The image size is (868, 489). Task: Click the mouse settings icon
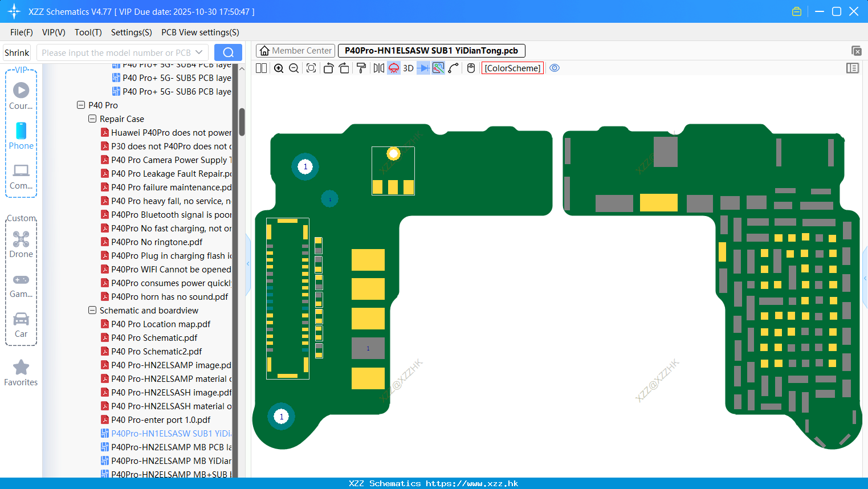click(471, 68)
